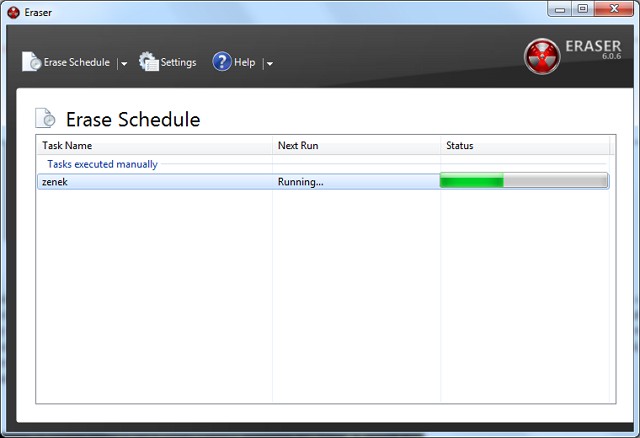Image resolution: width=640 pixels, height=438 pixels.
Task: Click the Erase Schedule toolbar label
Action: pos(77,62)
